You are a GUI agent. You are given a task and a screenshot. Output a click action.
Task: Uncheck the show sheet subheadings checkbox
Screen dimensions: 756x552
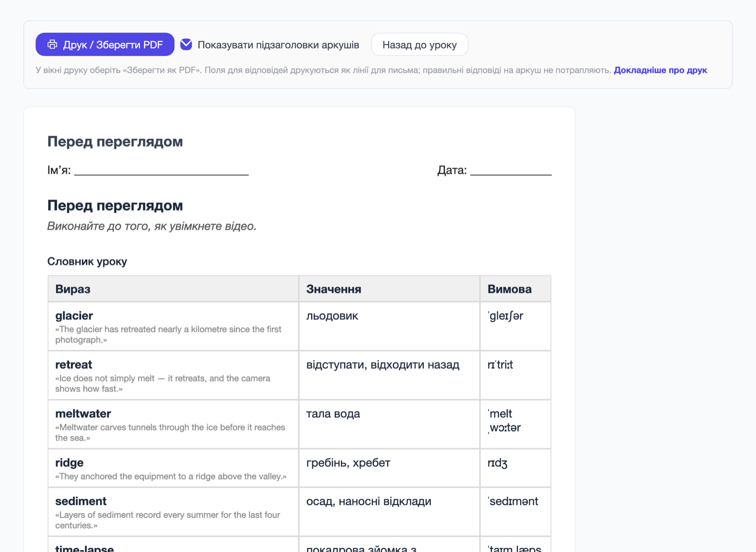point(186,44)
